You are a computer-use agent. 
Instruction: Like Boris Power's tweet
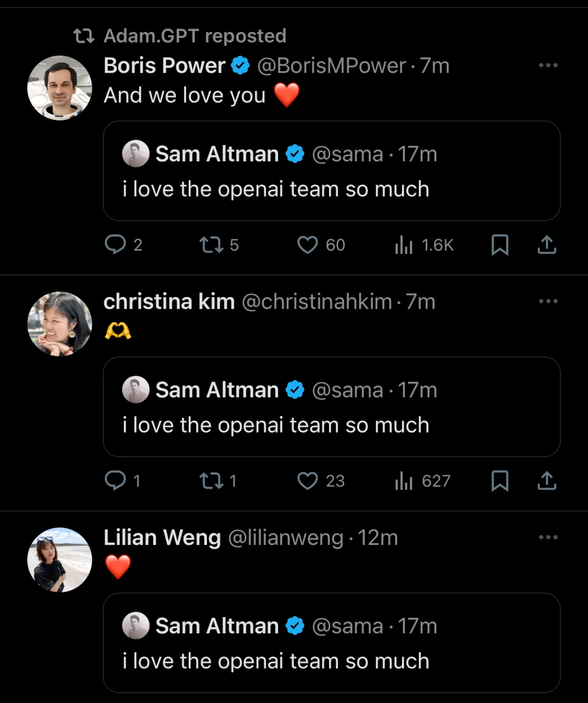(307, 245)
